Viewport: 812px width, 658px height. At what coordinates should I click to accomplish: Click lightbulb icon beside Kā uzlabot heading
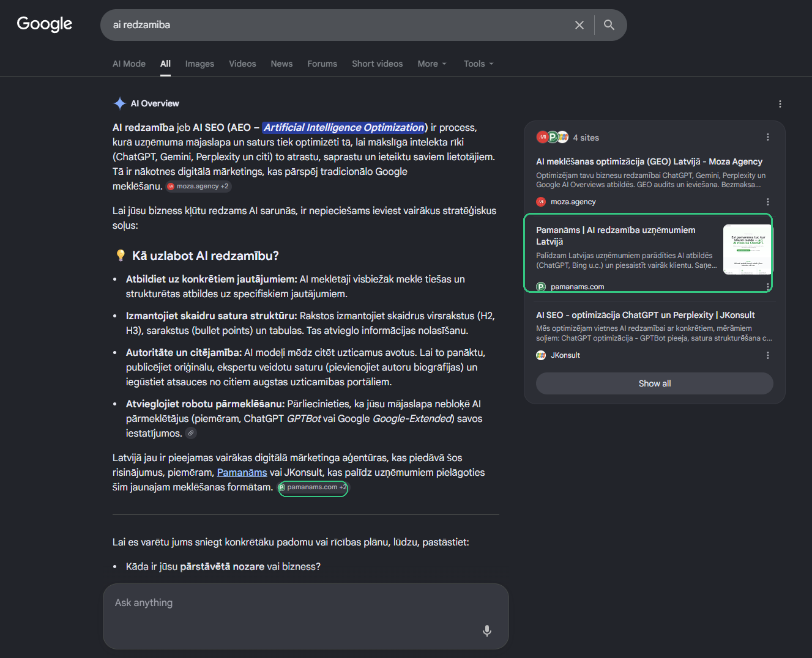[121, 256]
